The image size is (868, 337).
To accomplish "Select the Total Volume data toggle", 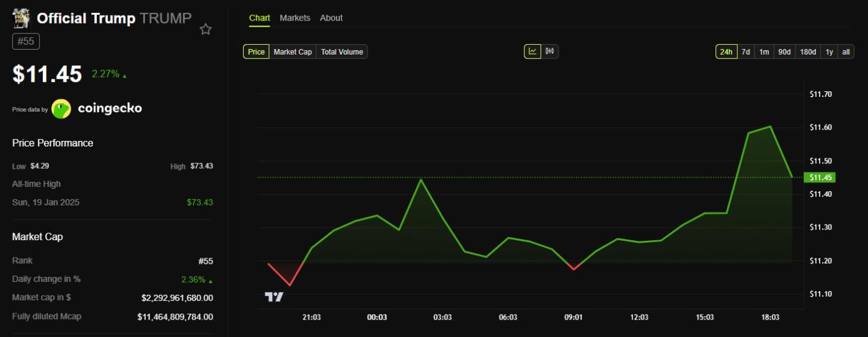I will pos(342,52).
